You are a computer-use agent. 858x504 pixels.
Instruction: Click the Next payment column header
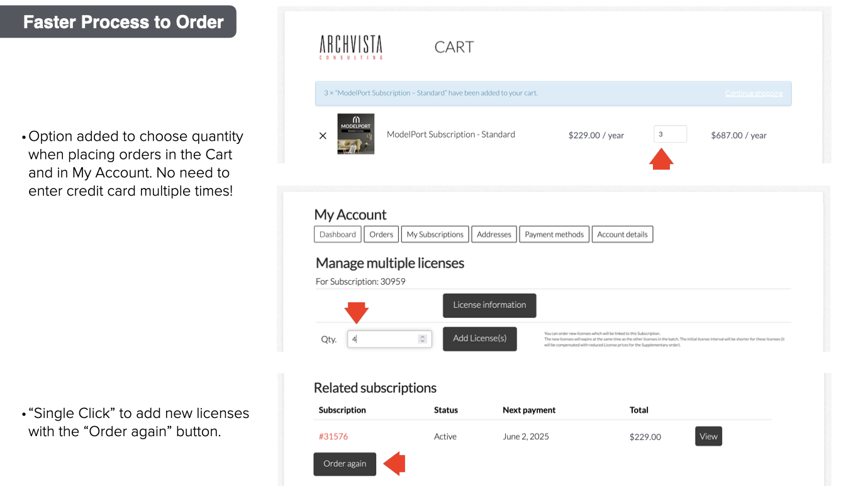pyautogui.click(x=529, y=410)
